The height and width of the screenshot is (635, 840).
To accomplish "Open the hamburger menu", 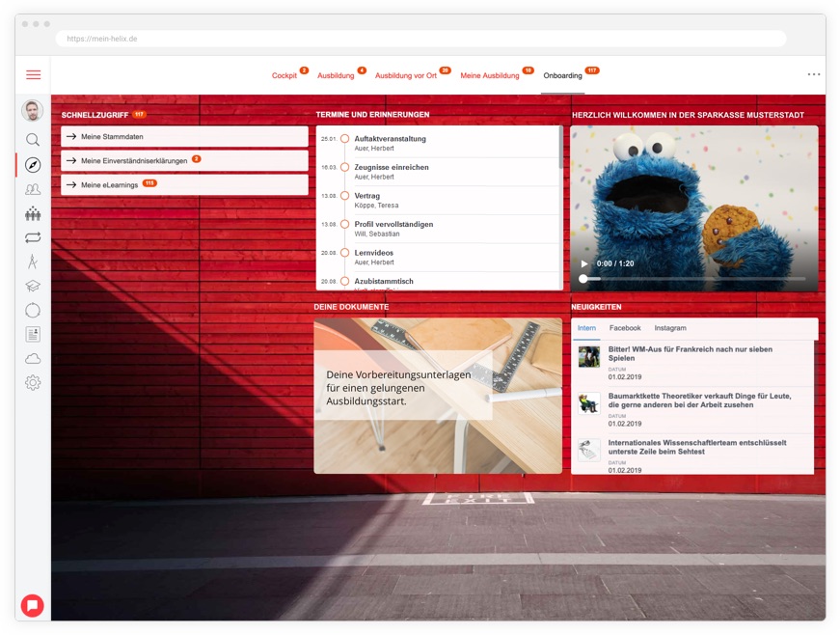I will [33, 74].
